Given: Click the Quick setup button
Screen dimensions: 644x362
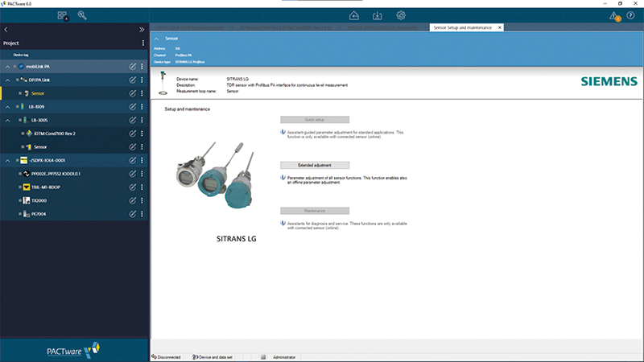Looking at the screenshot, I should (x=315, y=119).
